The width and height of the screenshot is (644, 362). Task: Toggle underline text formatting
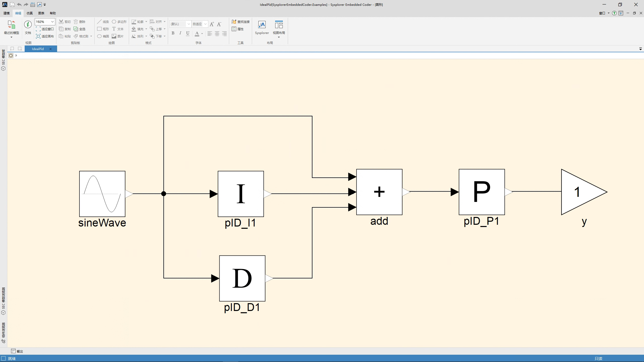[x=188, y=33]
